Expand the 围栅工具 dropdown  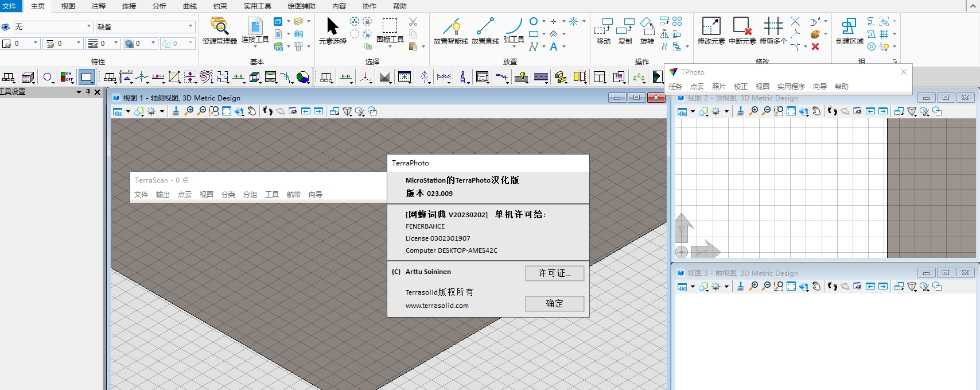pos(390,46)
